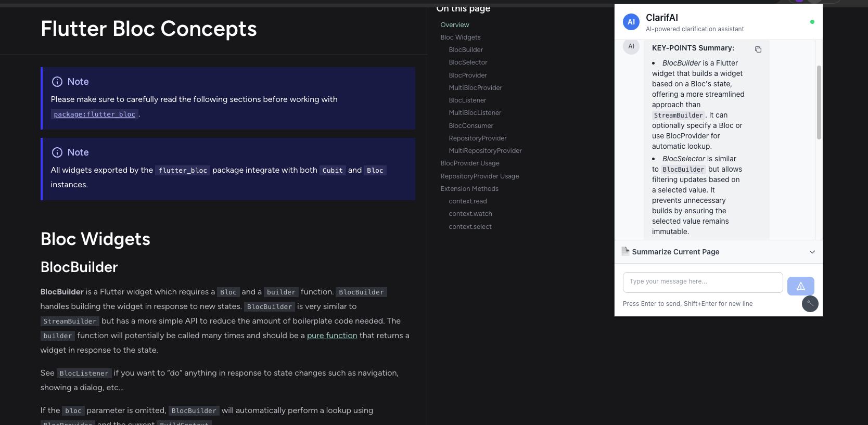Expand the Summarize Current Page chevron
The width and height of the screenshot is (868, 425).
pyautogui.click(x=812, y=252)
